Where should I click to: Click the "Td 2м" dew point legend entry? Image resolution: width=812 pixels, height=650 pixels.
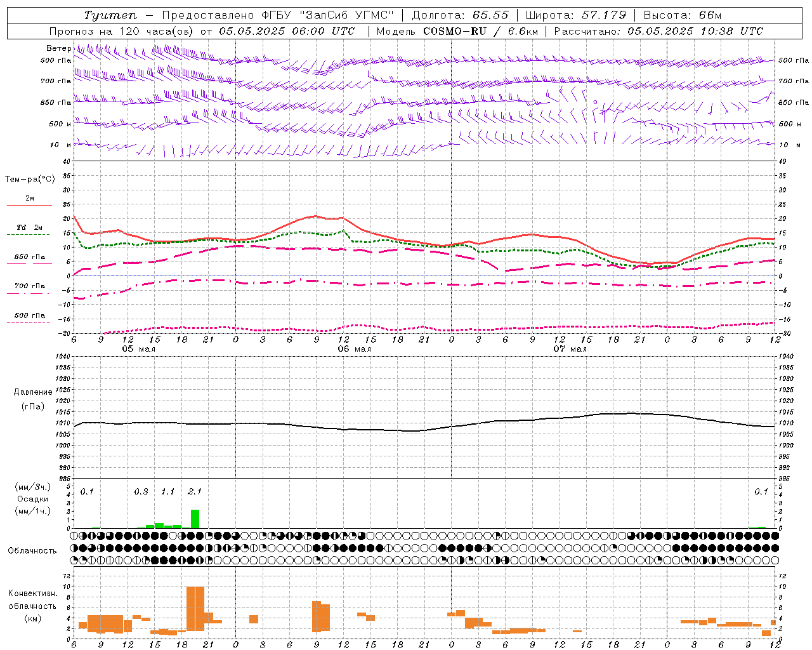pyautogui.click(x=29, y=227)
